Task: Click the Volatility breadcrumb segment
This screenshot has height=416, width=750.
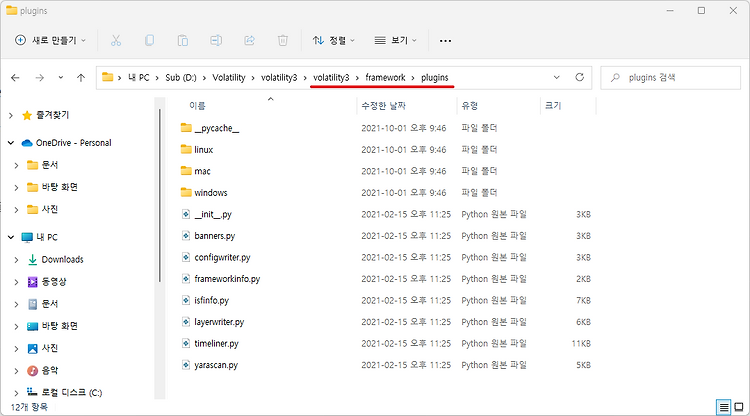Action: pos(229,77)
